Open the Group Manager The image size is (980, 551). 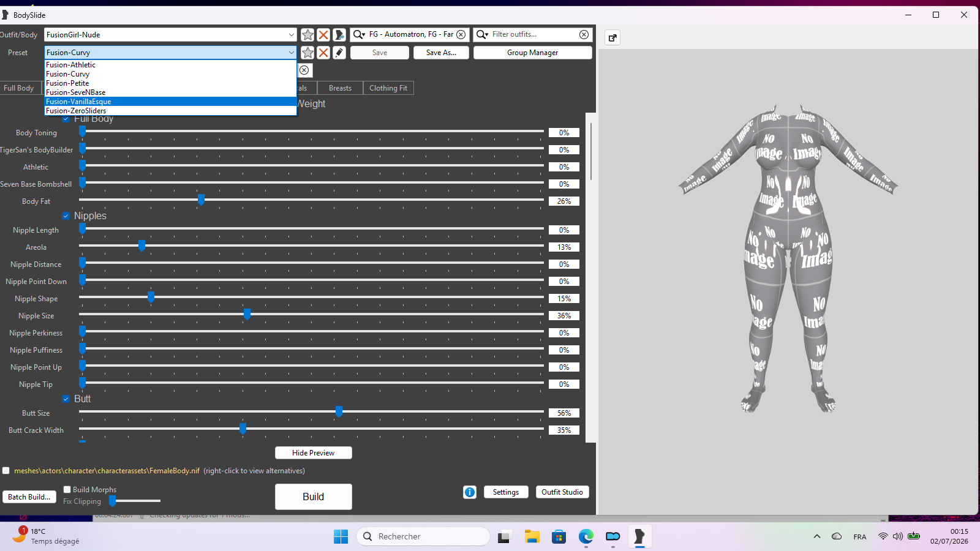532,53
